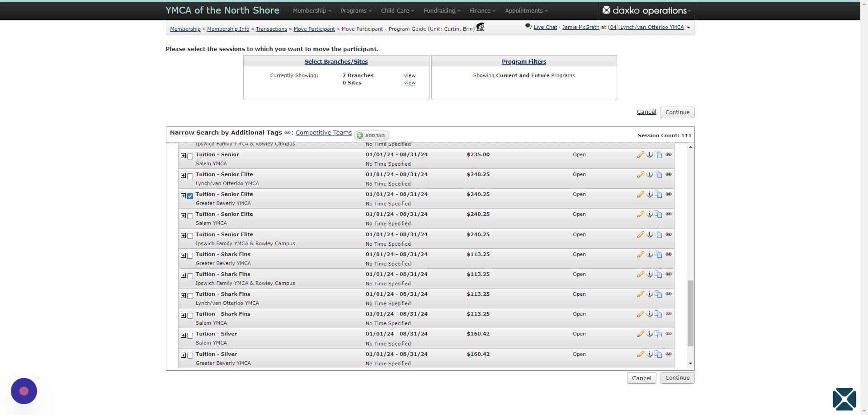The image size is (868, 415).
Task: Open the unit selector arrow after Lynch/van Otterloo YMCA
Action: (688, 28)
